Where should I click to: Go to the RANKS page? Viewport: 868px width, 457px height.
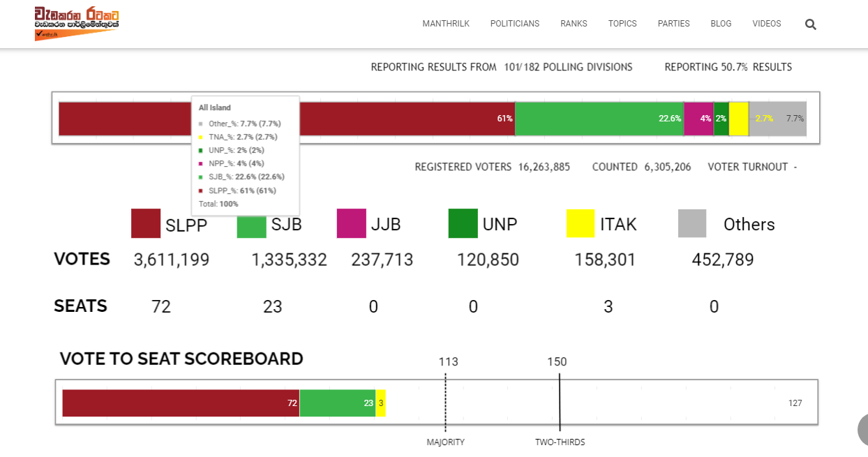point(574,24)
